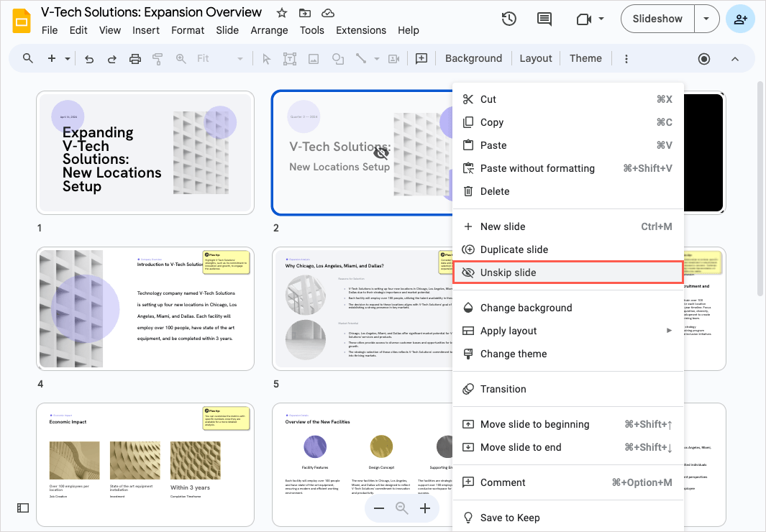Open the View menu
This screenshot has height=532, width=766.
(x=110, y=30)
